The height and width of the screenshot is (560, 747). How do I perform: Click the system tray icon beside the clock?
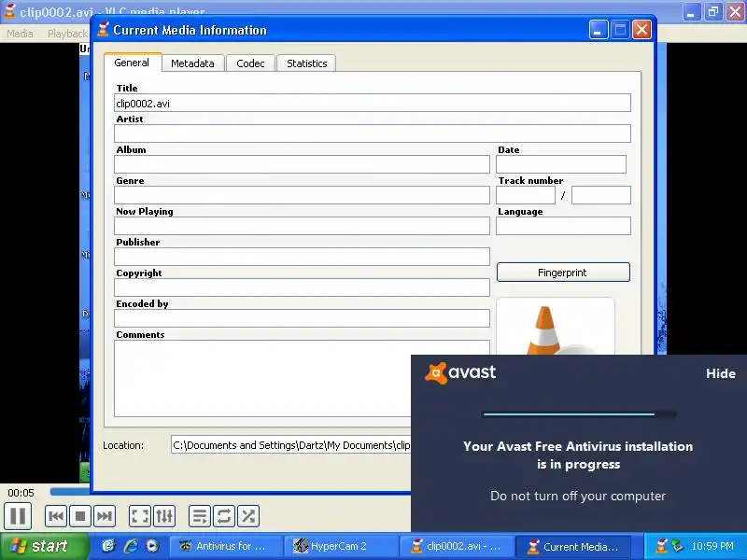678,546
